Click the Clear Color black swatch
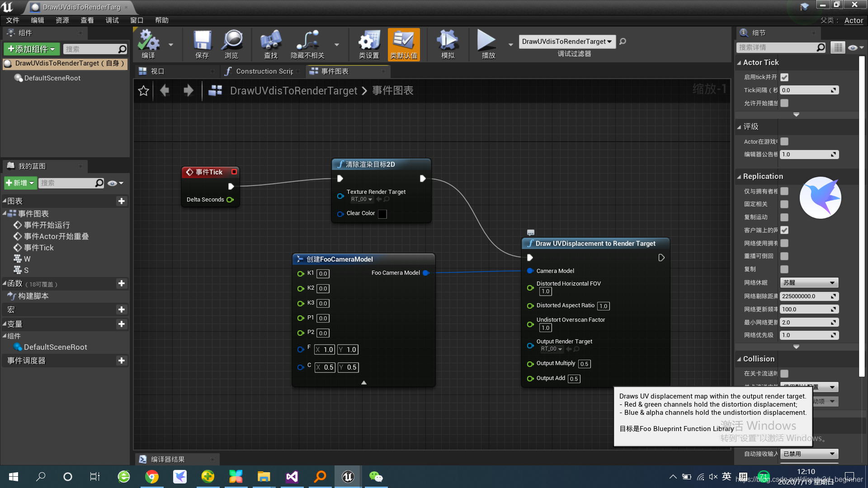Image resolution: width=868 pixels, height=488 pixels. [x=382, y=214]
